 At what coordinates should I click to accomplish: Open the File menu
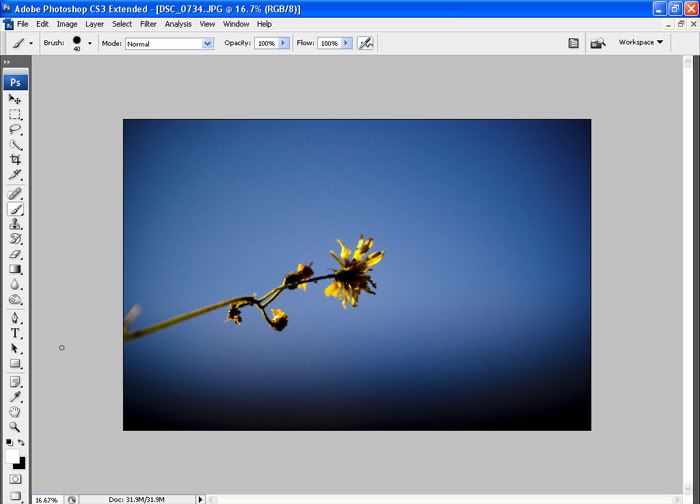[22, 24]
